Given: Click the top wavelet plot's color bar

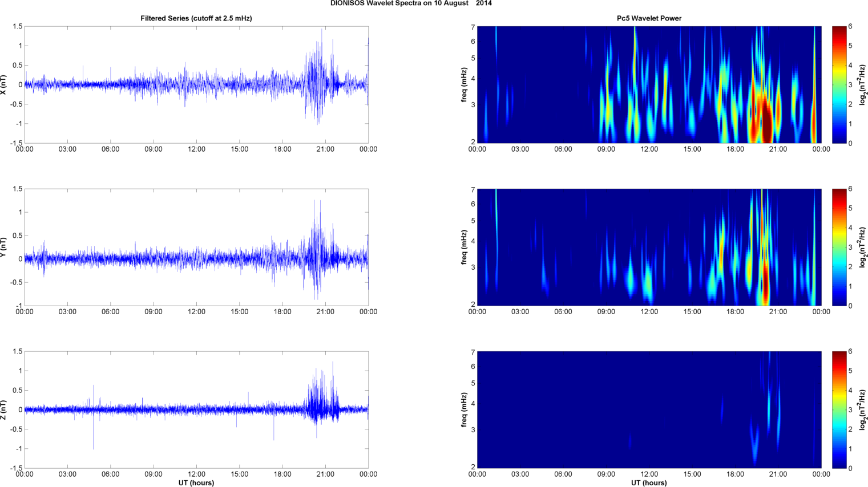Looking at the screenshot, I should click(x=839, y=84).
